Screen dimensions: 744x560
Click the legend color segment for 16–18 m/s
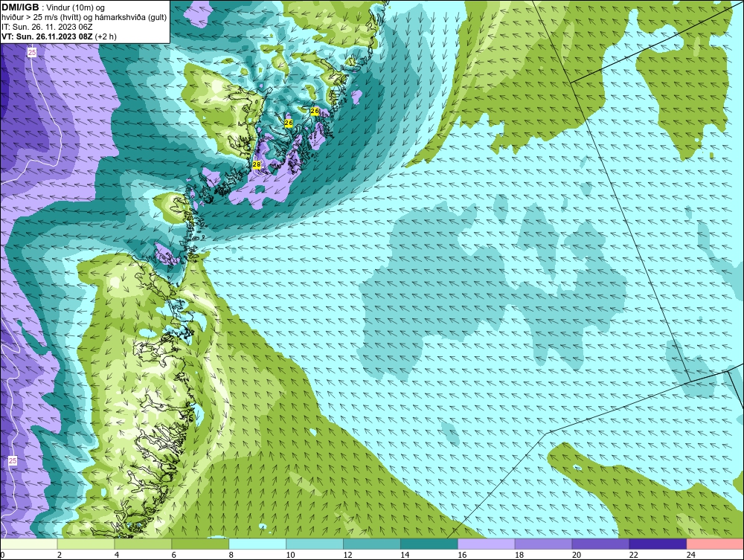click(x=487, y=544)
